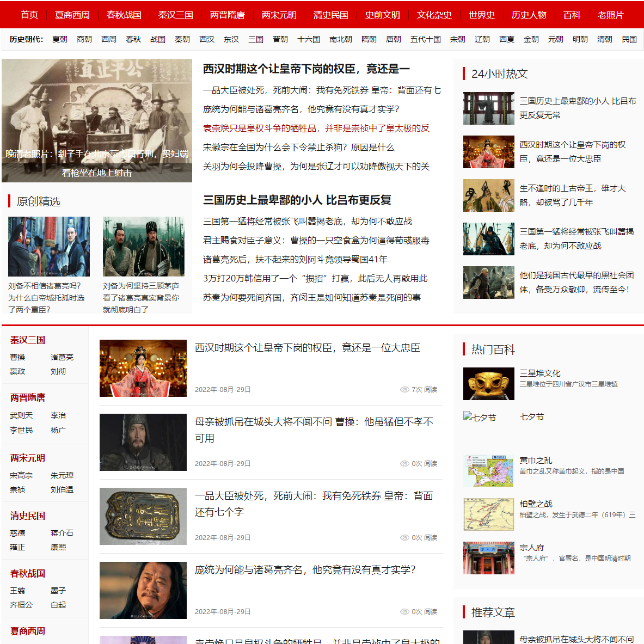644x644 pixels.
Task: Select 清朝 in the 历史朝代 row
Action: click(604, 39)
